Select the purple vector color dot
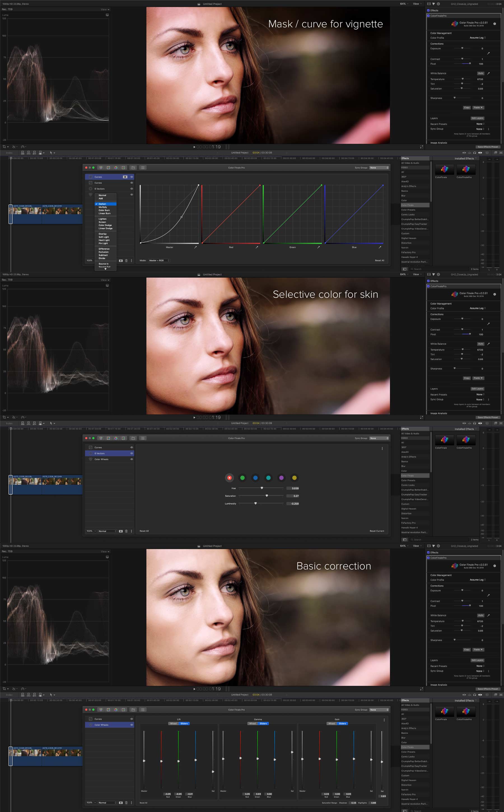The width and height of the screenshot is (504, 812). pos(281,478)
